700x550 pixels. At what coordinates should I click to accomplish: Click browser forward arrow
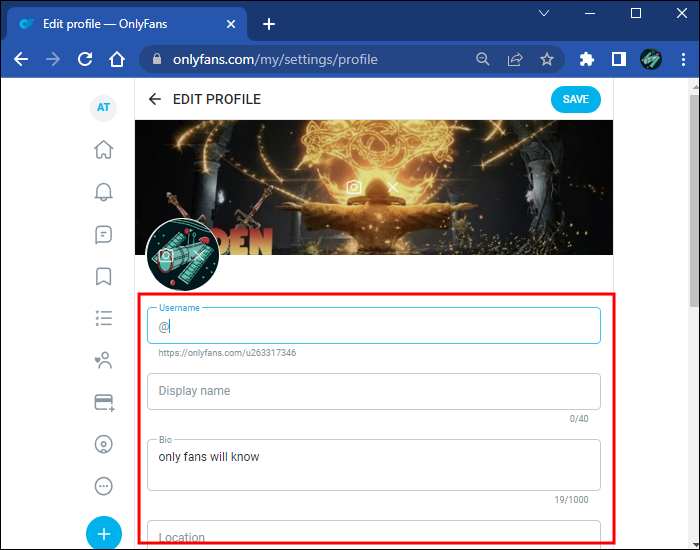[53, 59]
